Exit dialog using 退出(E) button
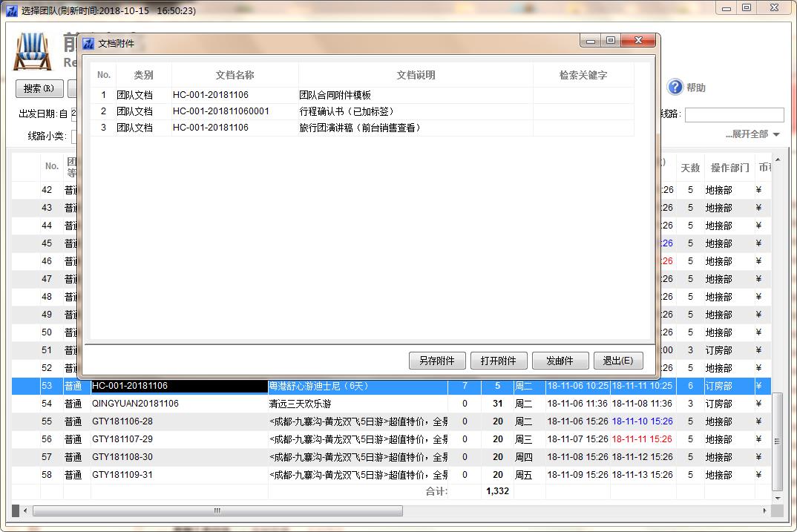The width and height of the screenshot is (797, 532). tap(617, 361)
